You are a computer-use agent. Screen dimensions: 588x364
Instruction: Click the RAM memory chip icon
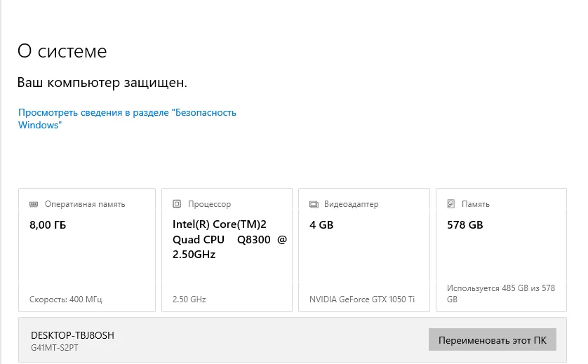click(x=34, y=204)
